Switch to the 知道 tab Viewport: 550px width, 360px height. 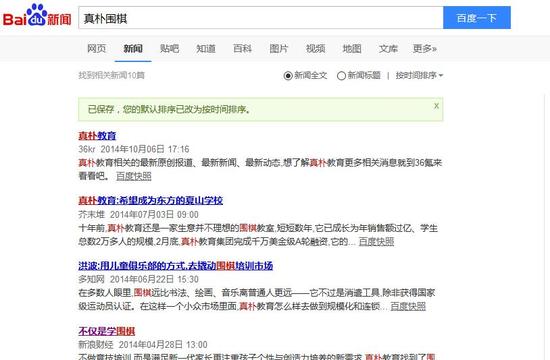coord(206,48)
